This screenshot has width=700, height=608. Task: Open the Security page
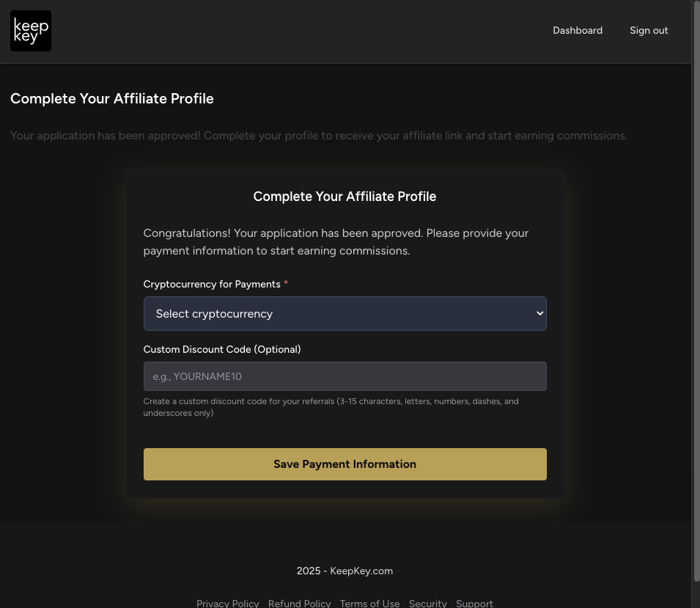[x=427, y=603]
